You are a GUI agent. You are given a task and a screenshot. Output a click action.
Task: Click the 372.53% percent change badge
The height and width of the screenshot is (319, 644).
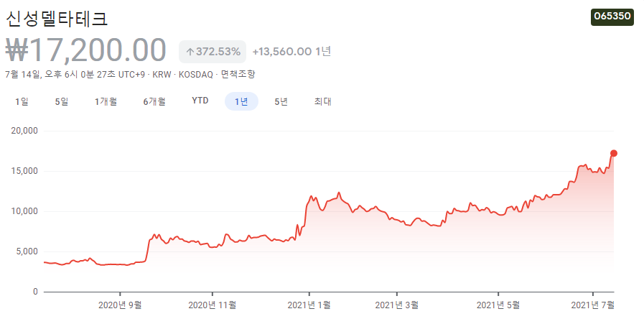pyautogui.click(x=213, y=52)
